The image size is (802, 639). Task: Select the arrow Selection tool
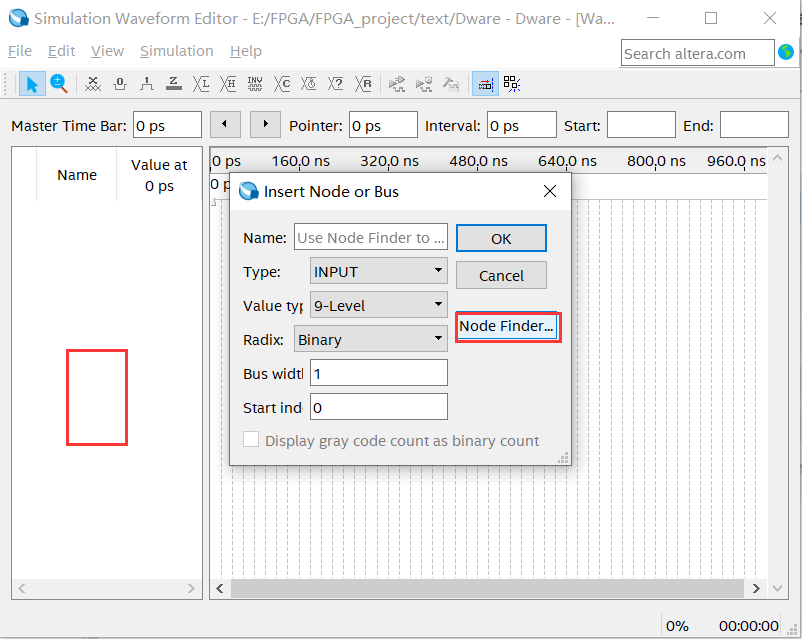32,84
